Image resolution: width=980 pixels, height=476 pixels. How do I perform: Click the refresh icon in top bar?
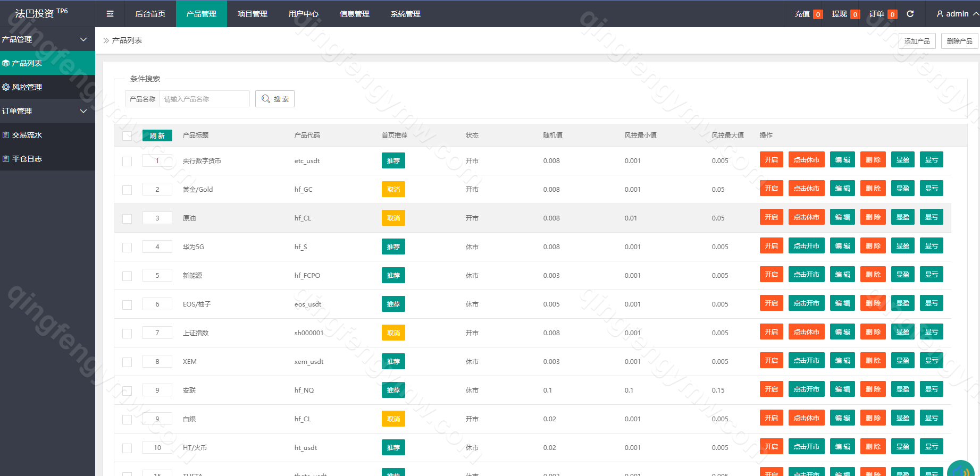(x=910, y=14)
